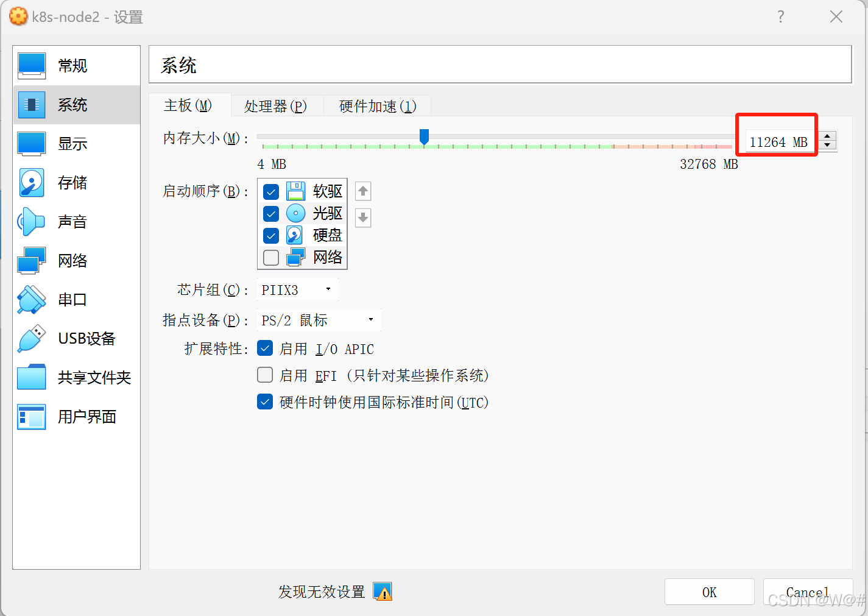Select 串口 label in settings list

point(72,300)
